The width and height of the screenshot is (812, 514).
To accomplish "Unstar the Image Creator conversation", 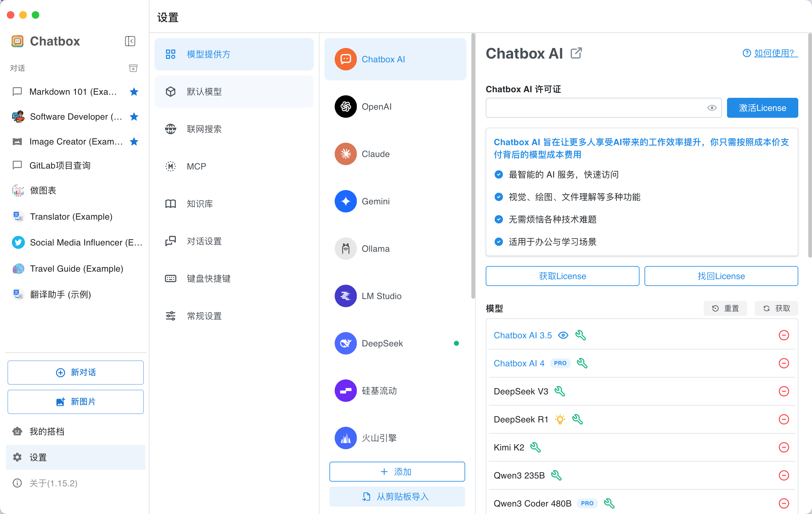I will click(134, 141).
